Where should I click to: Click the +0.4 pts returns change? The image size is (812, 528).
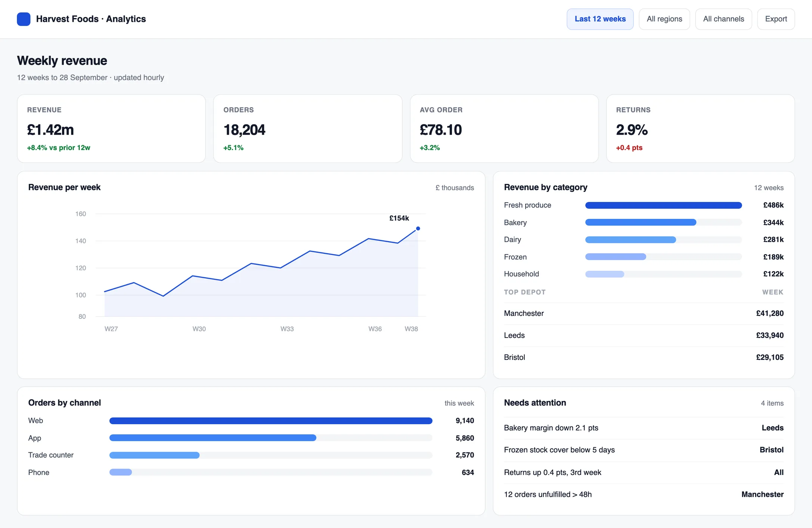629,148
